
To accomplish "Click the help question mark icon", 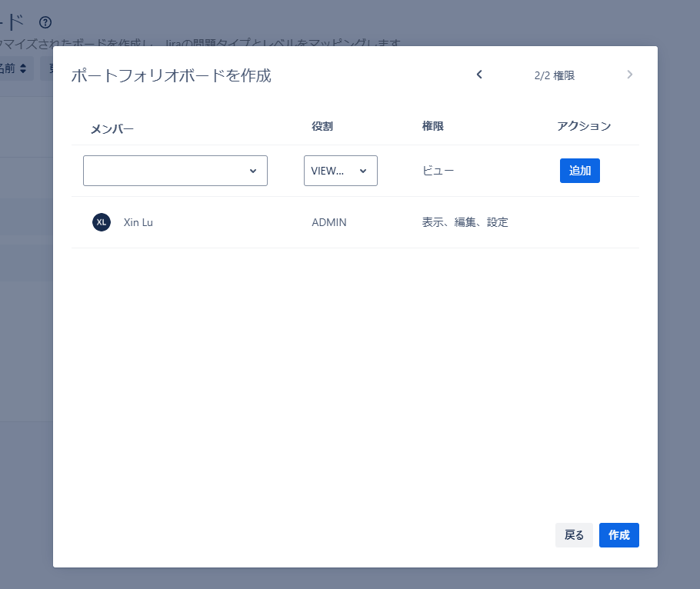I will pyautogui.click(x=45, y=22).
